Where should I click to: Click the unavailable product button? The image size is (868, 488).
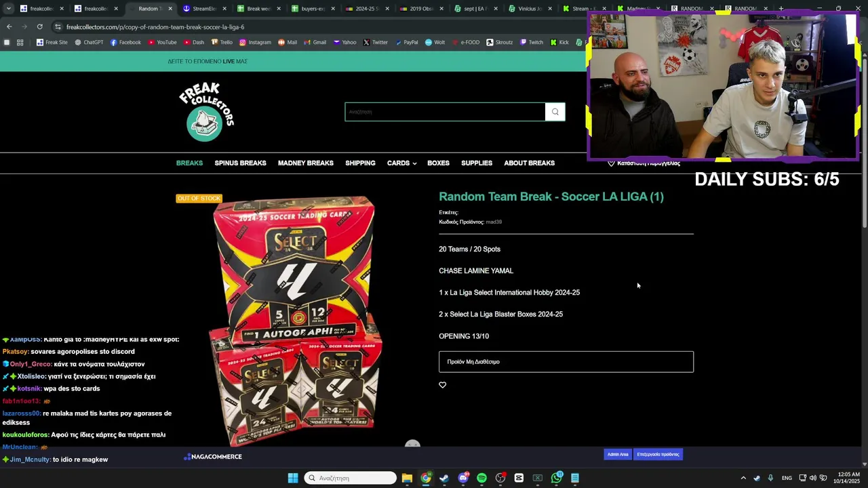566,362
